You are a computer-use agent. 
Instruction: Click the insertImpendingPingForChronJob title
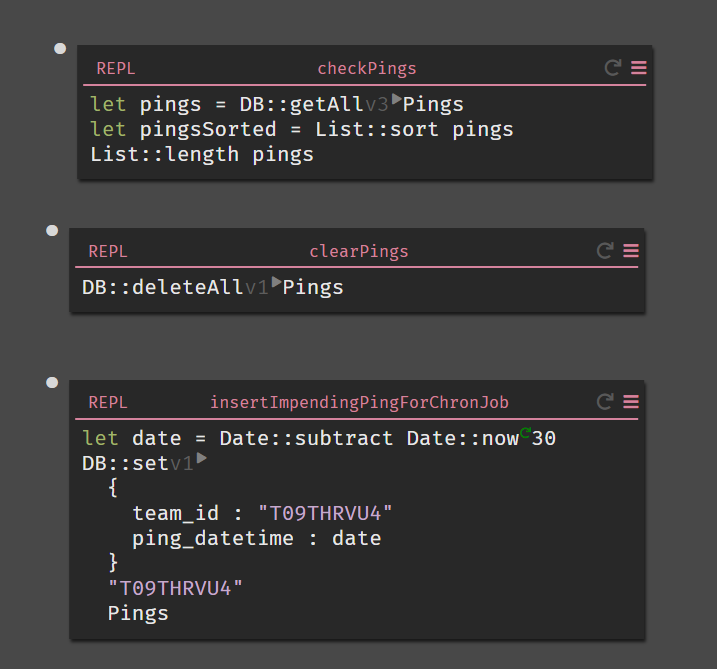[x=359, y=402]
